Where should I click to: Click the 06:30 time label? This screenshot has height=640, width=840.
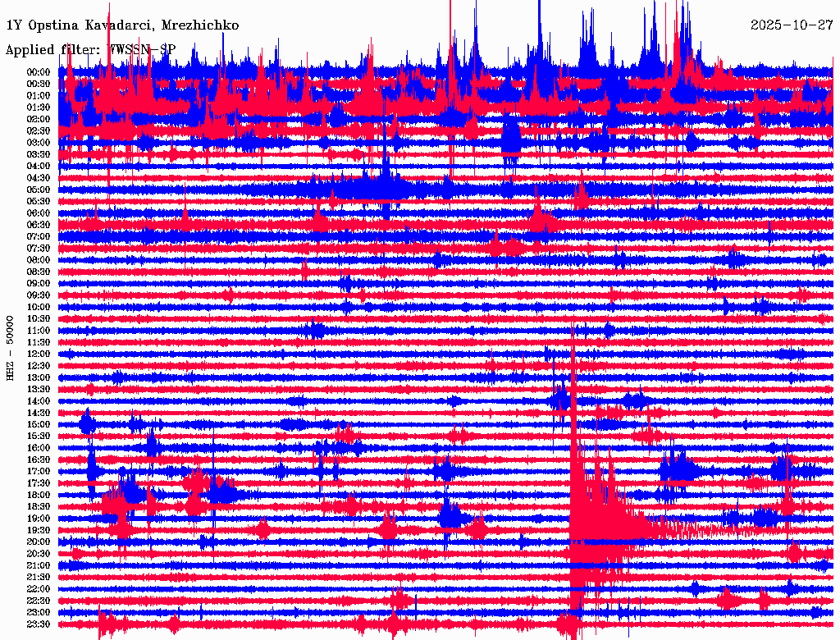[39, 225]
